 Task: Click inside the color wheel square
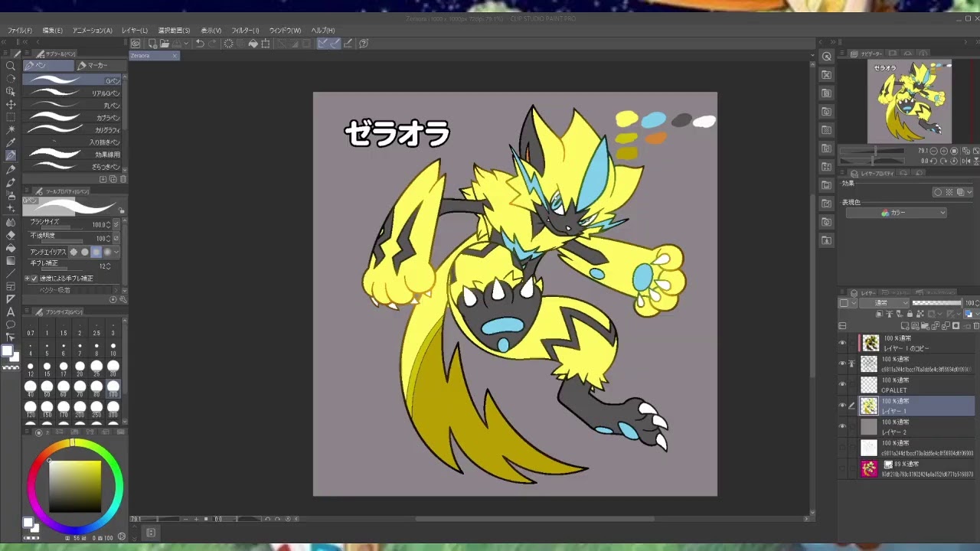(x=75, y=486)
